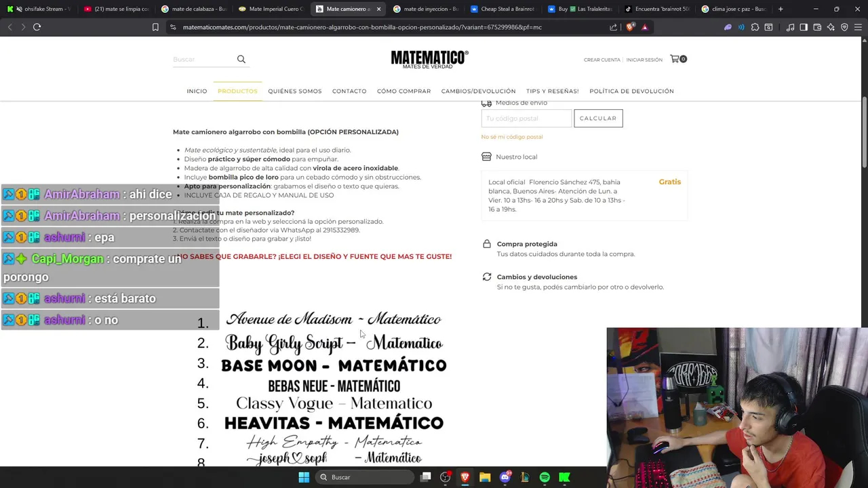Click the Brave Rewards triangle icon
Viewport: 868px width, 488px height.
point(644,27)
